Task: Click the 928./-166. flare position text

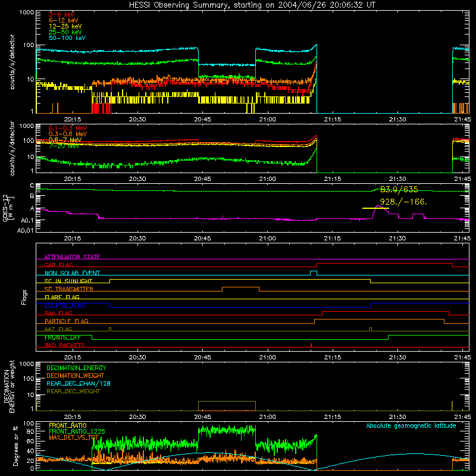Action: (403, 202)
